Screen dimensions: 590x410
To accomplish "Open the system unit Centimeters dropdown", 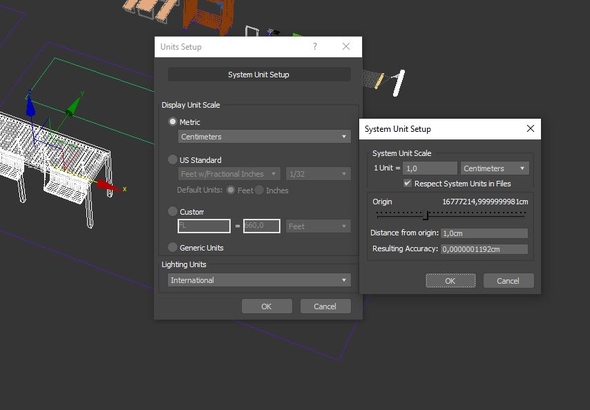I will pos(495,169).
